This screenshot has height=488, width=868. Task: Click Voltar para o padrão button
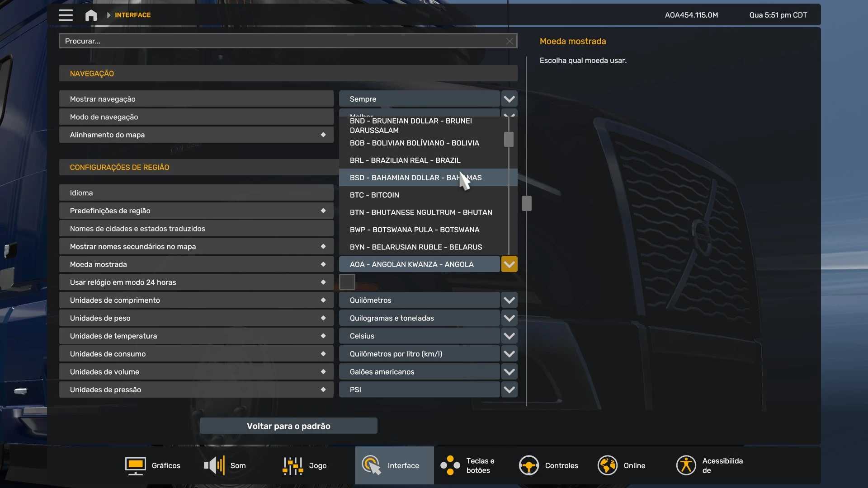(288, 426)
